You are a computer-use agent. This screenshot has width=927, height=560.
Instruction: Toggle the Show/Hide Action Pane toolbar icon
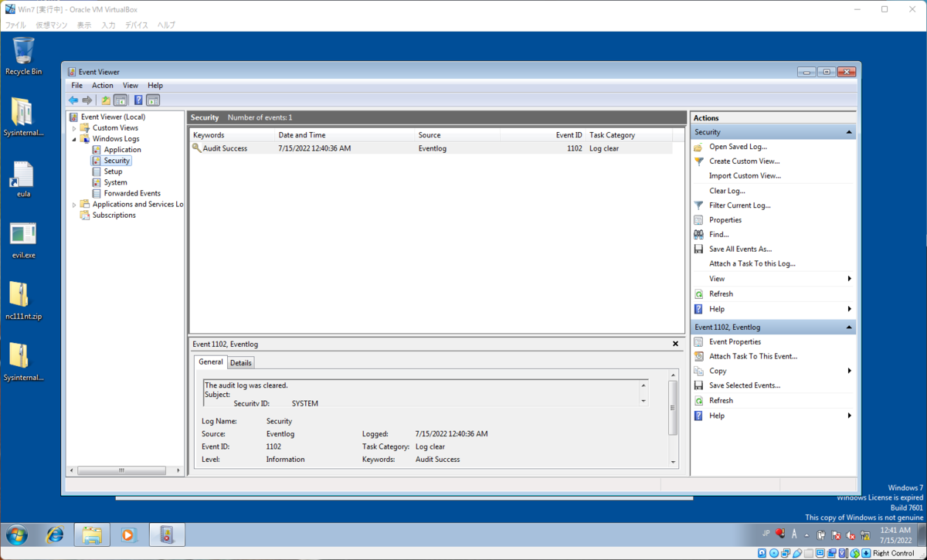click(153, 100)
